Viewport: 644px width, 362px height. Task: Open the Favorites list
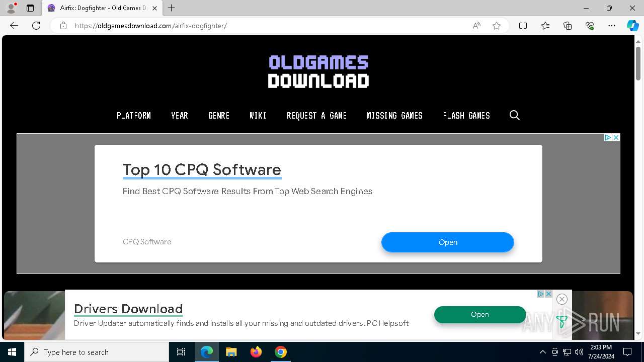(x=545, y=26)
